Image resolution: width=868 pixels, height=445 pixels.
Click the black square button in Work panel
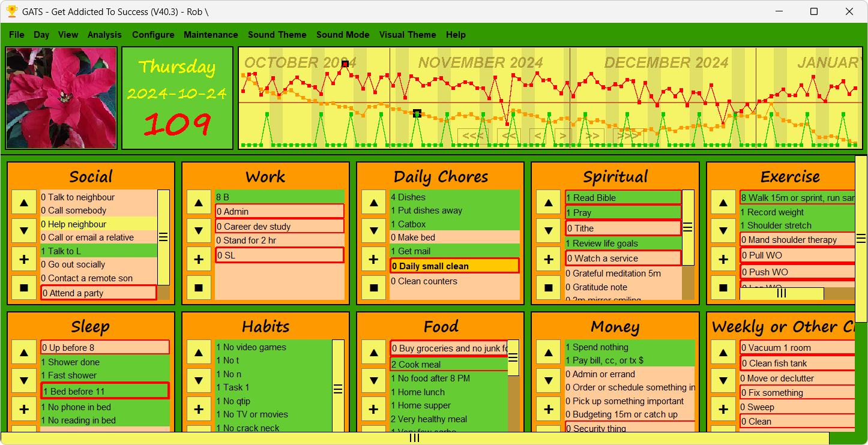pyautogui.click(x=199, y=288)
